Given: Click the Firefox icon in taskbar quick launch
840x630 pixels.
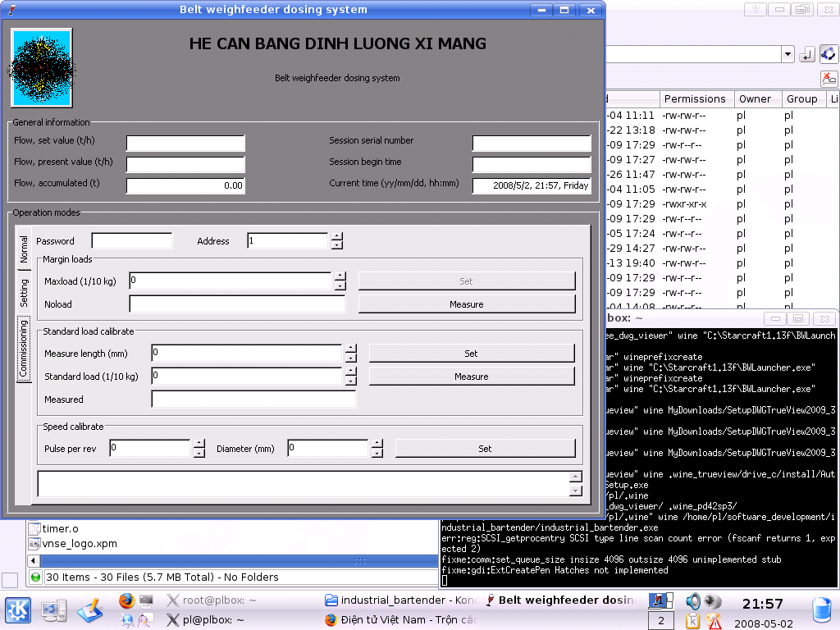Looking at the screenshot, I should tap(126, 600).
